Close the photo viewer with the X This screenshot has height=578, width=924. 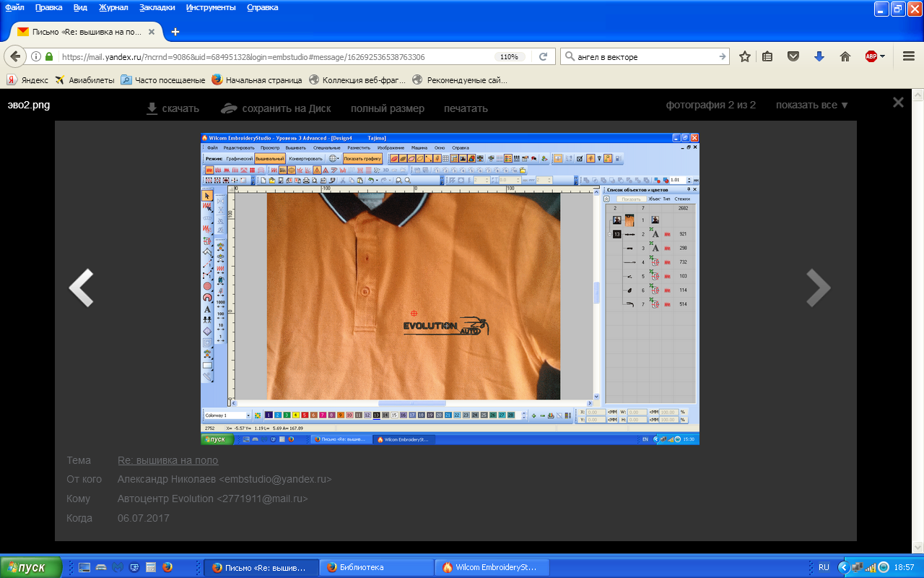[898, 103]
